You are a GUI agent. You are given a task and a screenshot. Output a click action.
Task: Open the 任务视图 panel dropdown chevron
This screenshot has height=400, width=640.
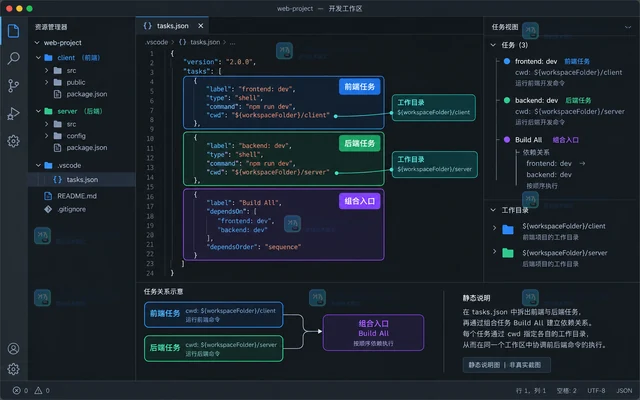[628, 27]
